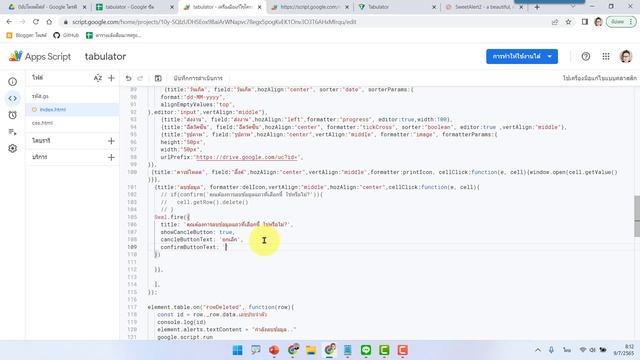640x360 pixels.
Task: Place cursor at end of confirmButtonText line
Action: coord(226,247)
